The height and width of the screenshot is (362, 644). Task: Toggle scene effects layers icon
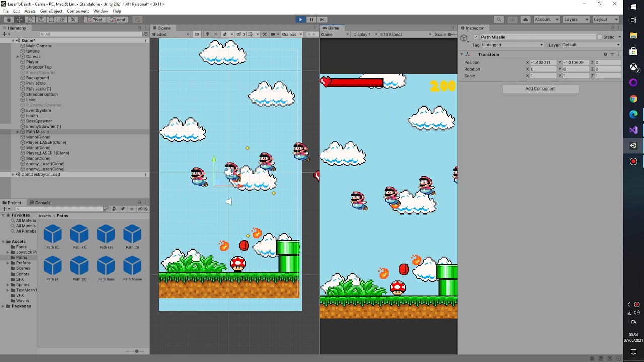[225, 34]
